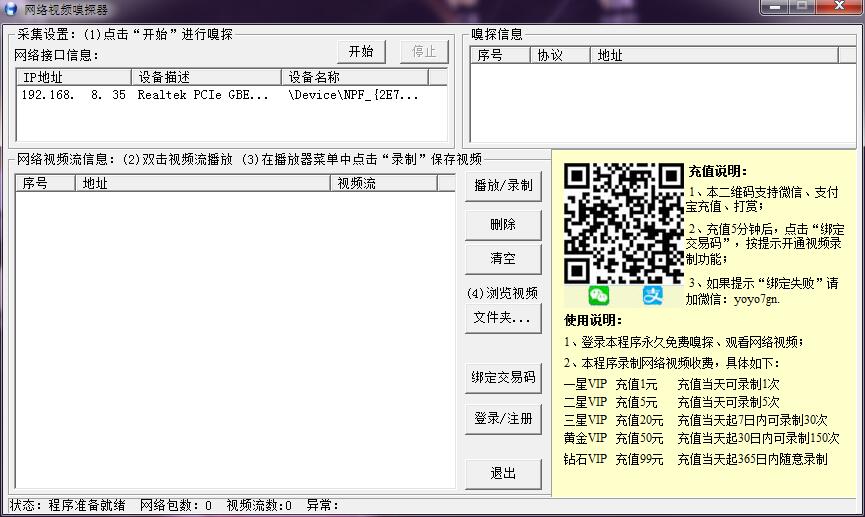Click the 删除 button

pyautogui.click(x=503, y=225)
